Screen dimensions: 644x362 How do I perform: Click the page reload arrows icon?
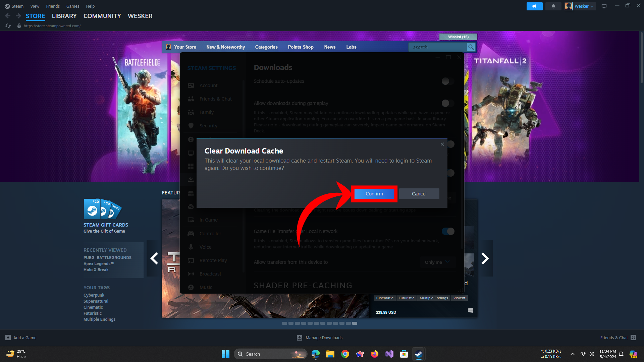coord(8,26)
